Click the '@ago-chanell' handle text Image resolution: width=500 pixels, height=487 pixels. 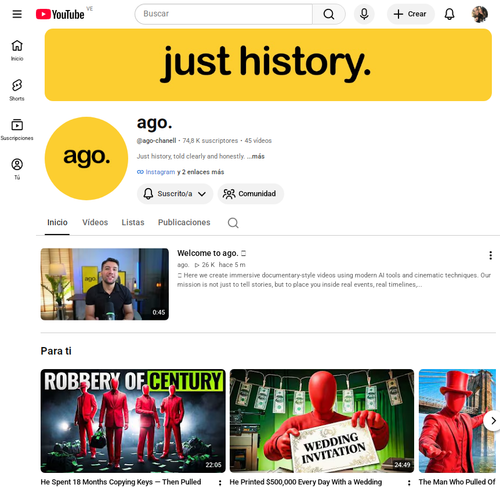pos(156,141)
